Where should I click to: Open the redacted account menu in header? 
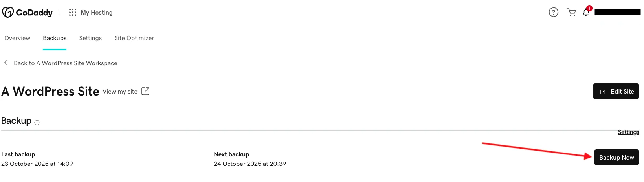617,13
